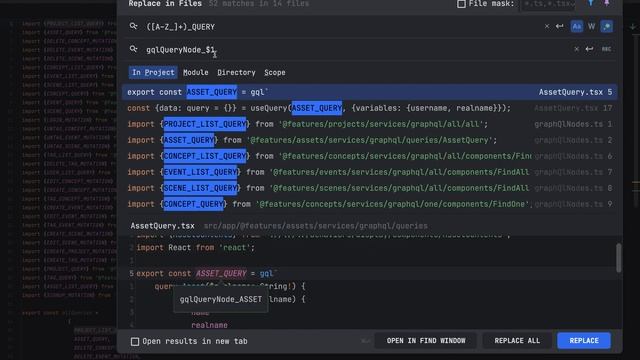Open search history magnifier icon
The height and width of the screenshot is (360, 640).
[133, 27]
